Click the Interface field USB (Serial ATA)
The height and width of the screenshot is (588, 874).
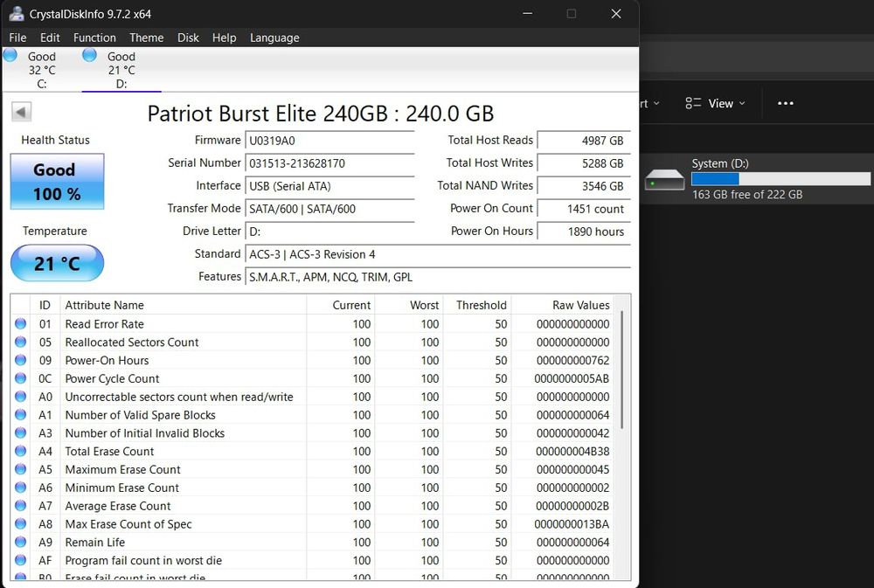coord(330,186)
